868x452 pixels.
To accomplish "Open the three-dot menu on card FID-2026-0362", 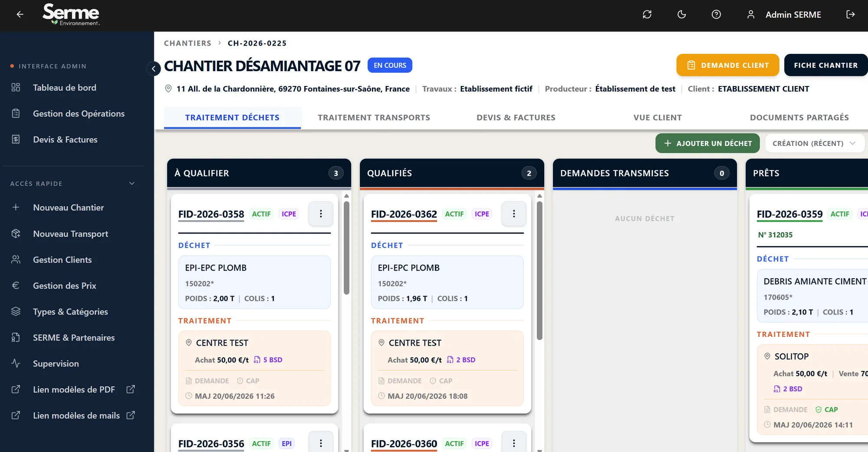I will point(514,214).
